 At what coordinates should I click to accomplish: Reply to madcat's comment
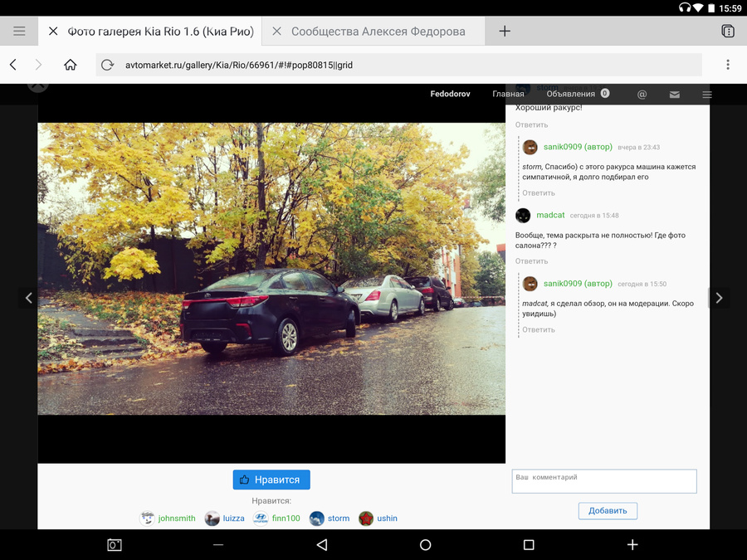pos(531,261)
